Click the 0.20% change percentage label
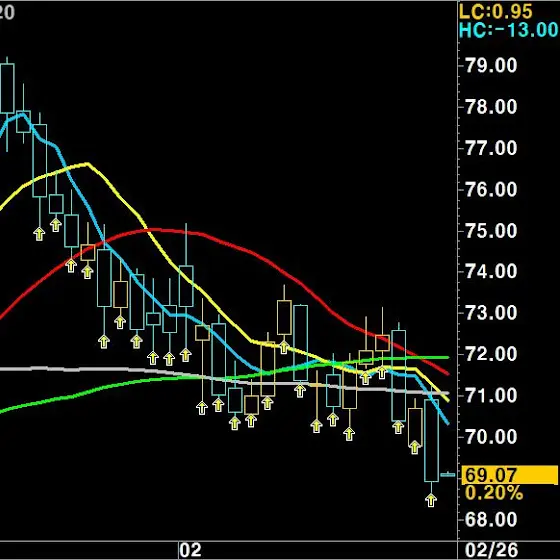560x560 pixels. tap(494, 494)
